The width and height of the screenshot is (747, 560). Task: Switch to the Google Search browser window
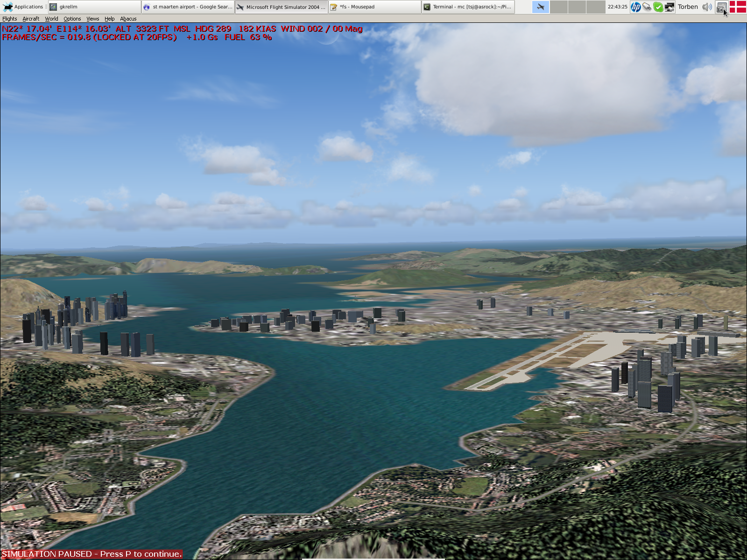point(188,7)
